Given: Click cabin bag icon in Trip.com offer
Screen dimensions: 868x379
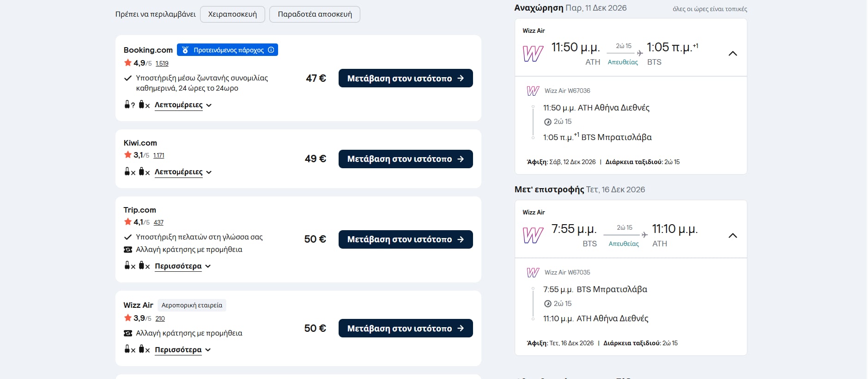Looking at the screenshot, I should (127, 265).
